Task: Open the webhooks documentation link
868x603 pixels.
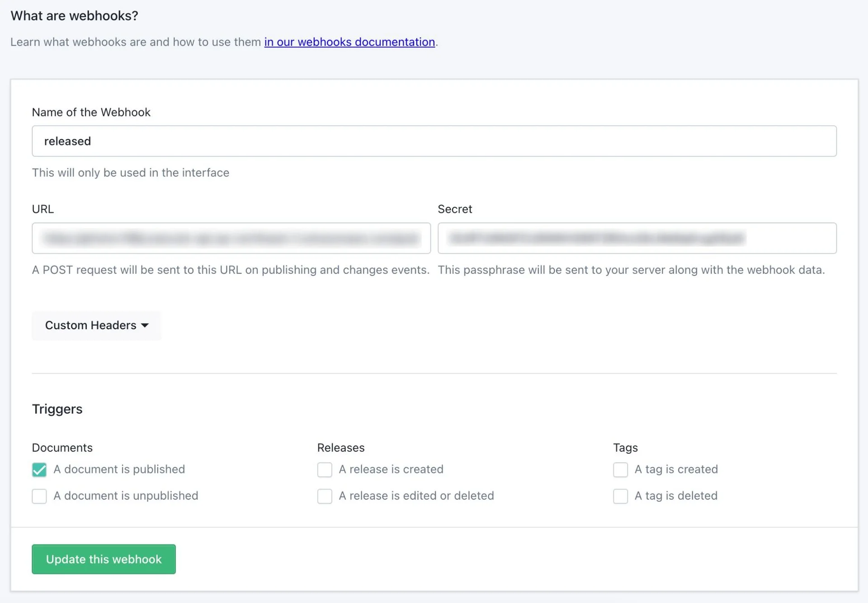Action: 349,42
